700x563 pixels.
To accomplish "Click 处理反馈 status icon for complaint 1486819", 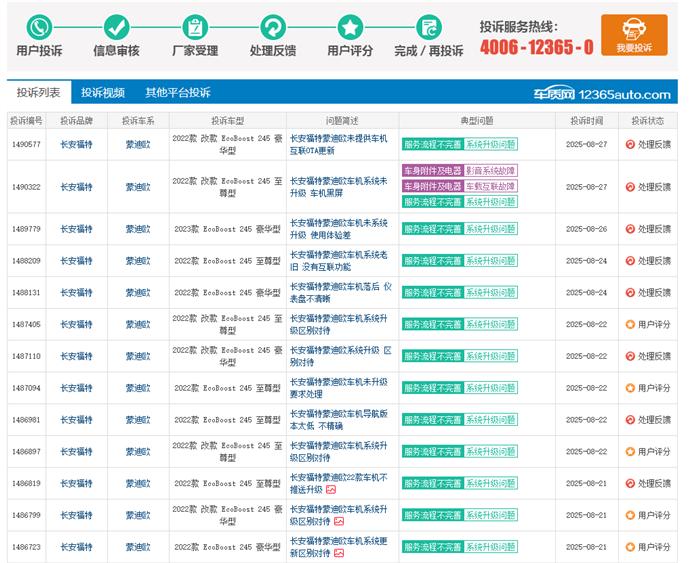I will (630, 483).
